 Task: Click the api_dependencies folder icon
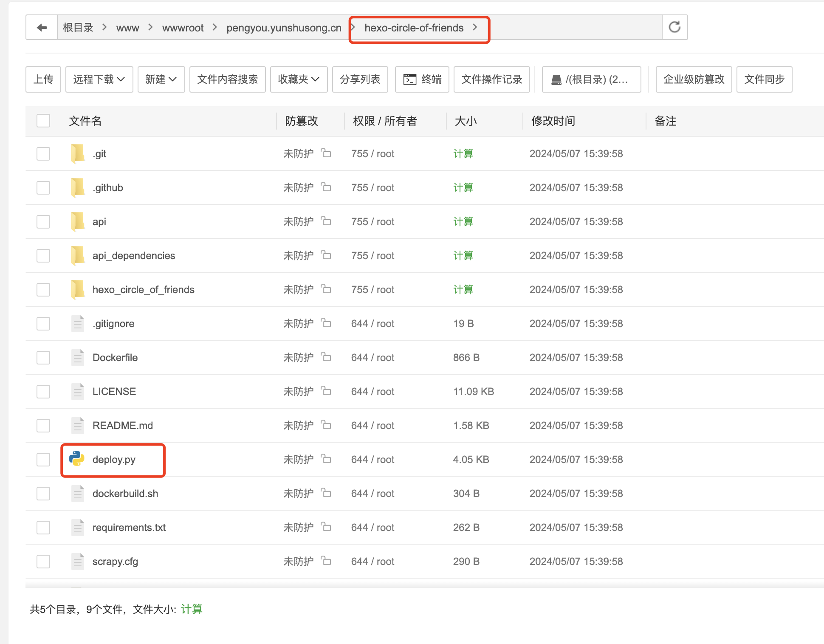click(x=77, y=255)
